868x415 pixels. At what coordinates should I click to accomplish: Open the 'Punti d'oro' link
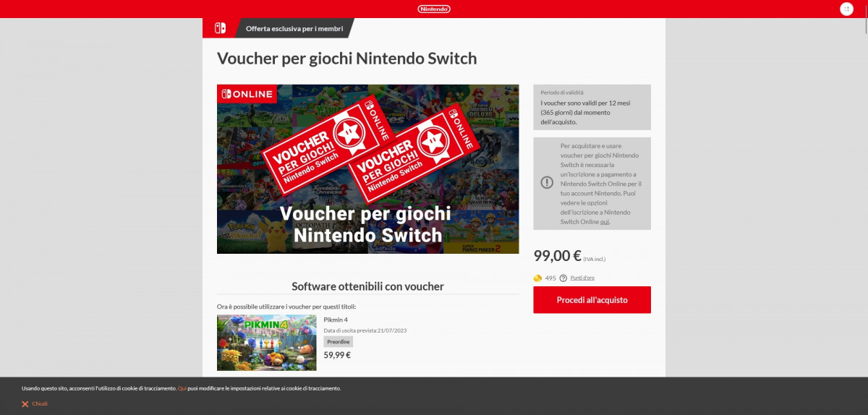point(582,278)
